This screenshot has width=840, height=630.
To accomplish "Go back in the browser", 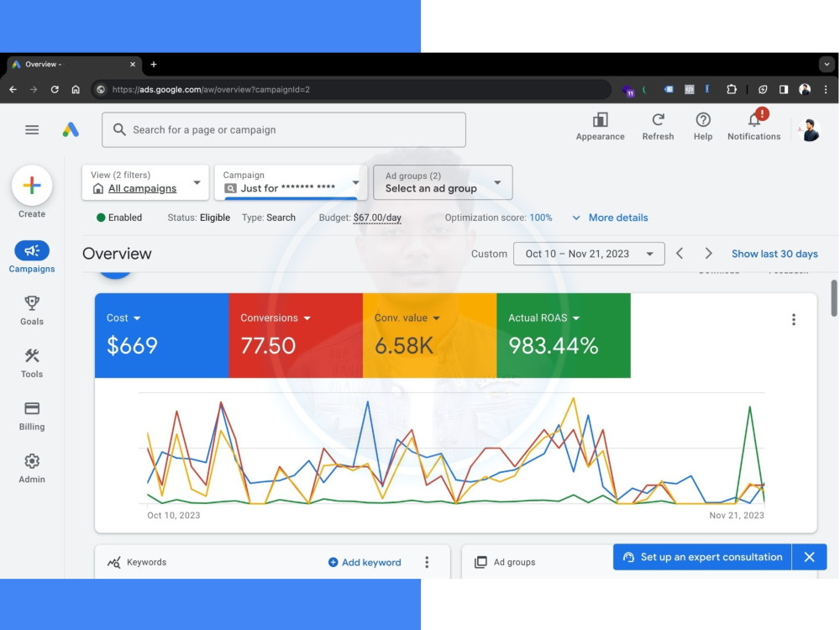I will tap(13, 90).
